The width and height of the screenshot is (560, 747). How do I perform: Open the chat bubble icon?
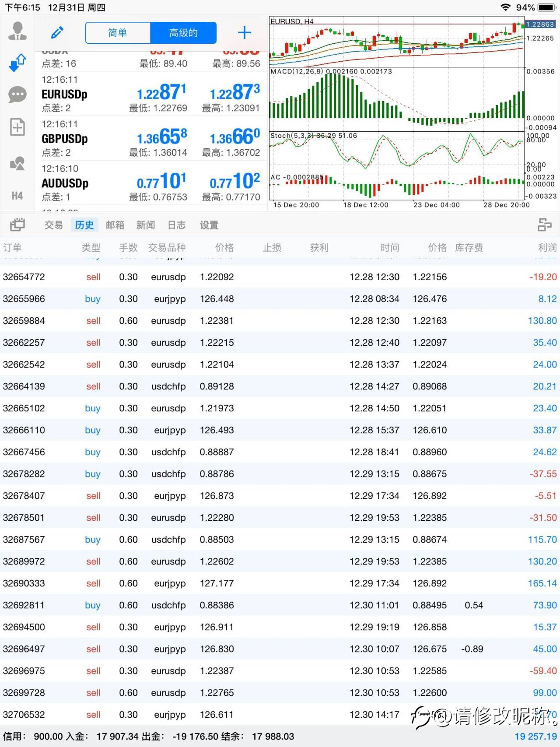(x=17, y=95)
